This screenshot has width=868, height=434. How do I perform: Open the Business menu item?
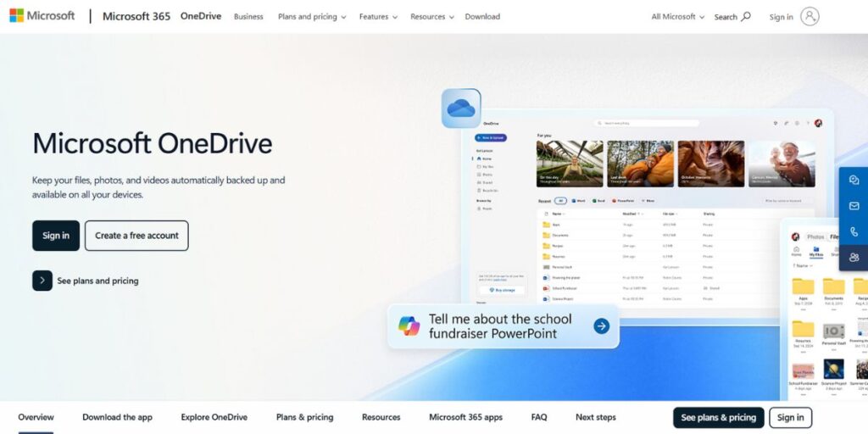pos(248,17)
